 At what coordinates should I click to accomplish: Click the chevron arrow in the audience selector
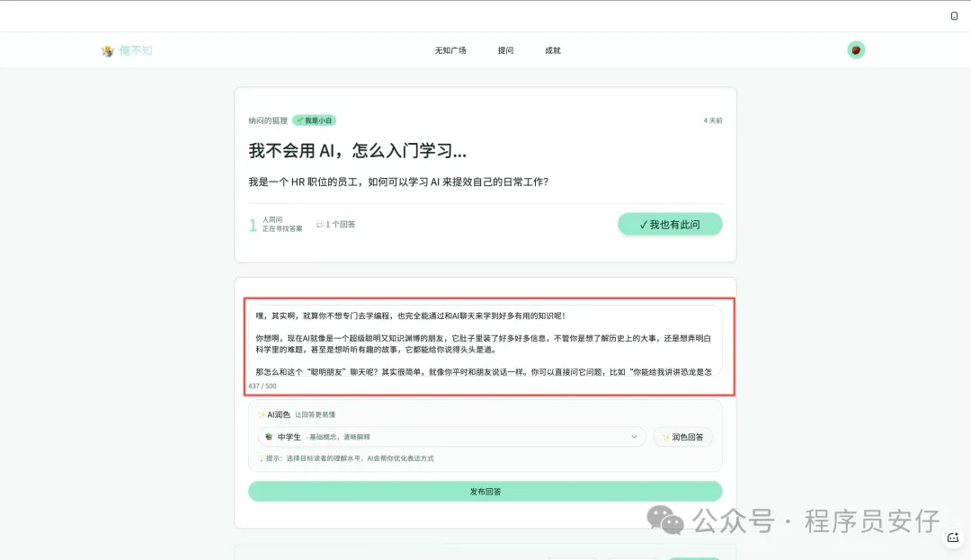click(635, 437)
